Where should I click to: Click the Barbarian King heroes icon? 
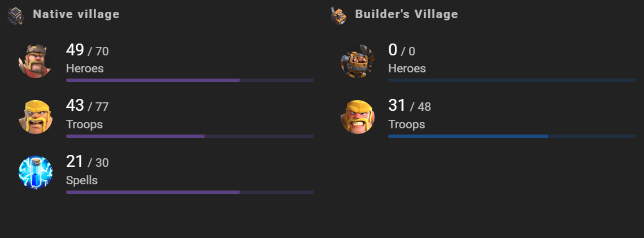(36, 61)
